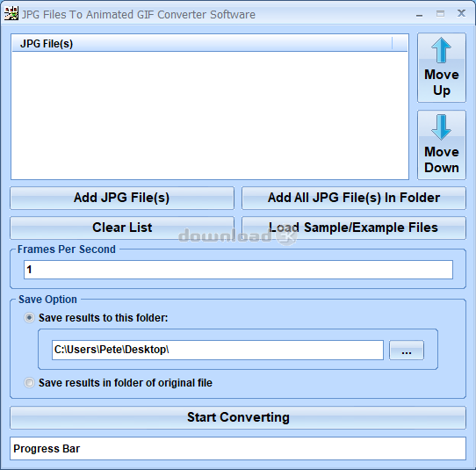Click the Progress Bar area
476x470 pixels.
tap(238, 448)
